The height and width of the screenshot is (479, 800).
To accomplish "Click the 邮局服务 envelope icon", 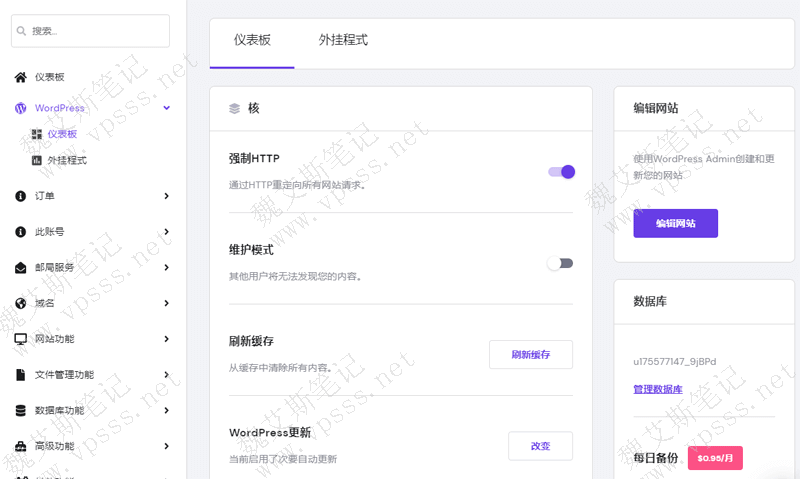I will click(x=20, y=268).
